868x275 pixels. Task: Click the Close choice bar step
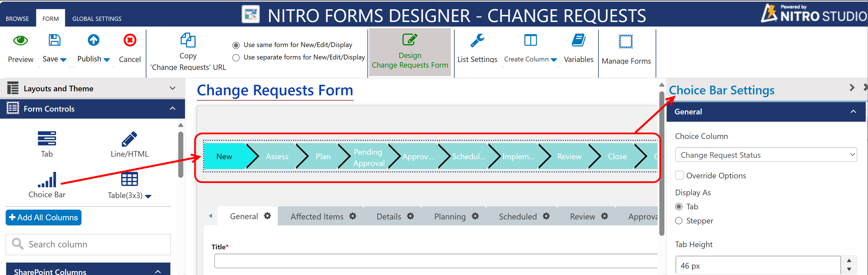[617, 156]
